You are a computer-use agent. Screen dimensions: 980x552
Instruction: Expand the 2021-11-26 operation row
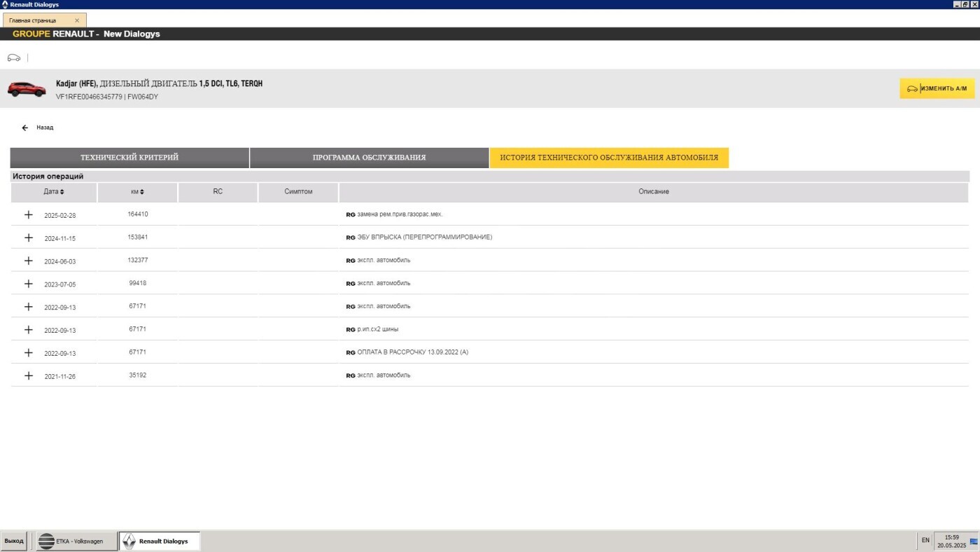29,375
